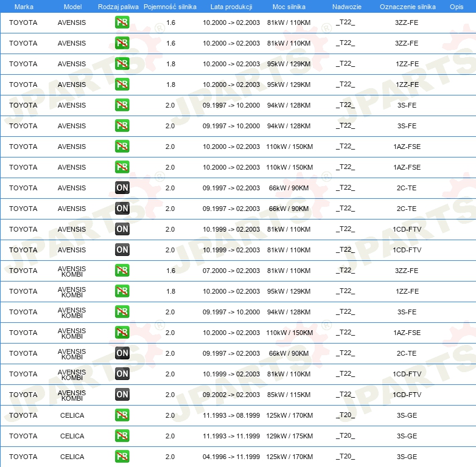The width and height of the screenshot is (476, 467).
Task: Click petrol icon for CELICA 11.1993 -> 08.1999
Action: tap(122, 415)
